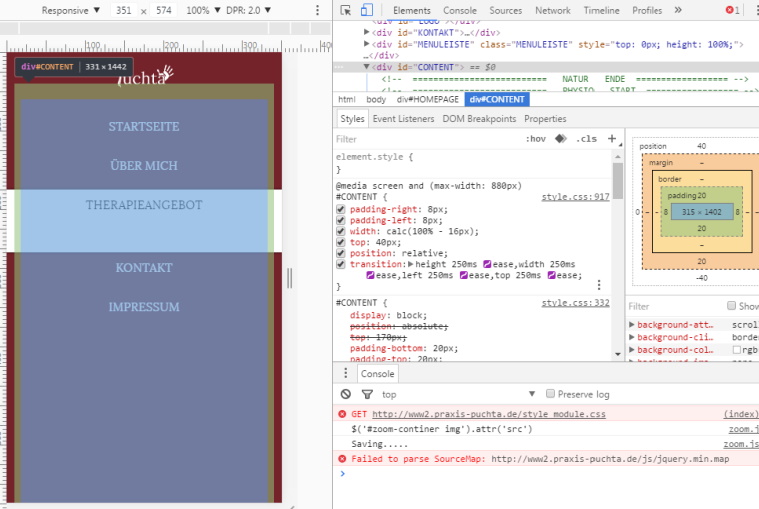Select the Properties sidebar tab
This screenshot has width=759, height=509.
click(545, 119)
